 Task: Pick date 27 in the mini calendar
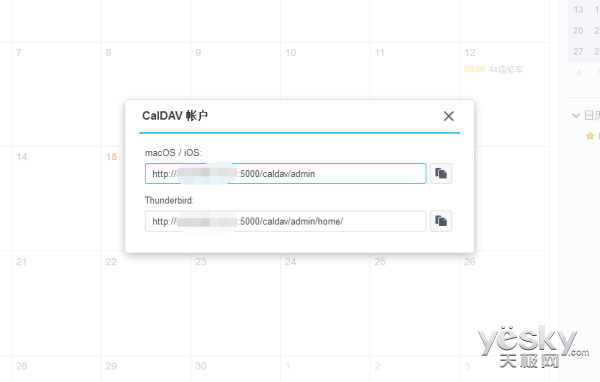(578, 51)
